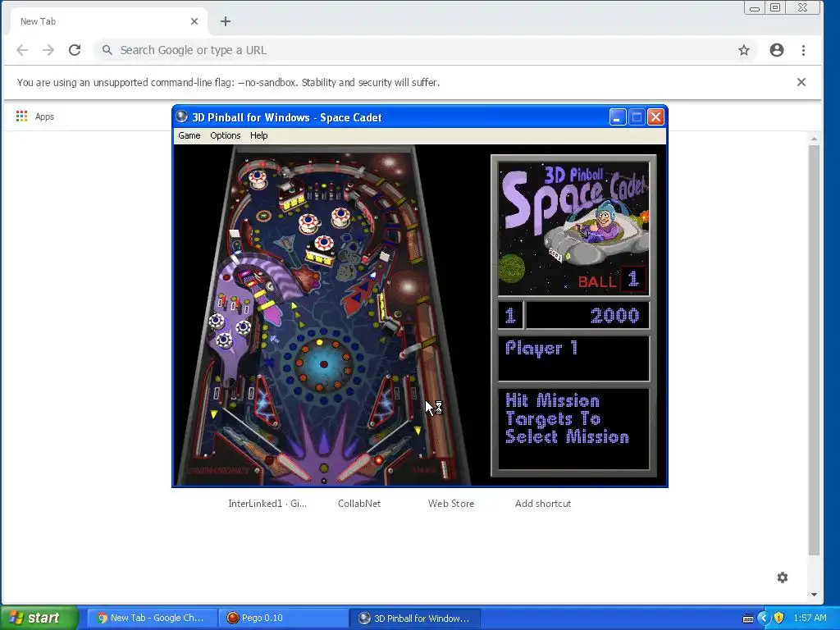Close the New Tab browser tab
840x630 pixels.
click(194, 21)
